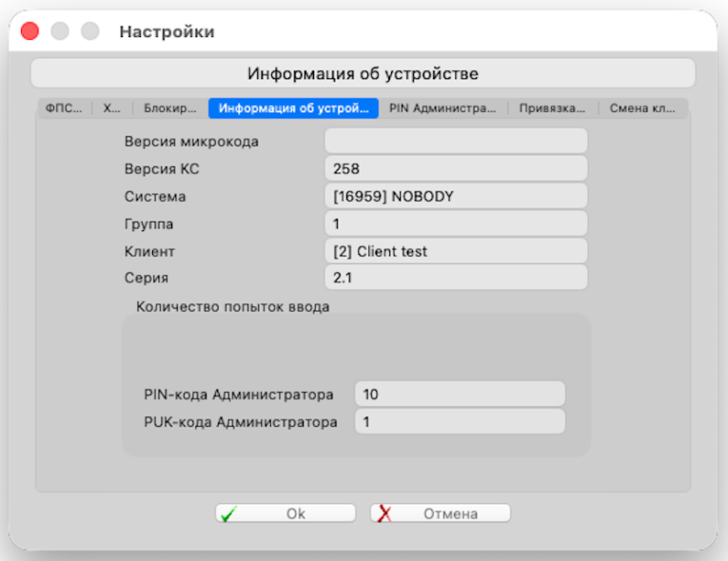Viewport: 728px width, 561px height.
Task: Select the Версия КС field showing 258
Action: 456,168
